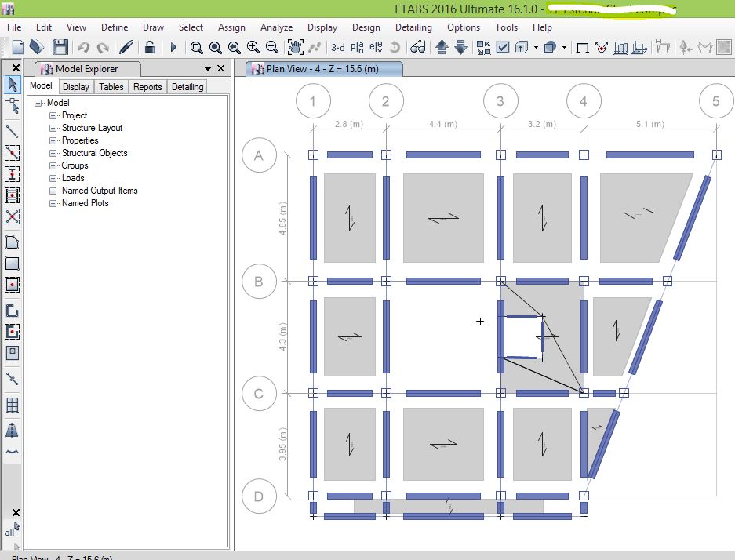Run analysis with the play icon
Screen dimensions: 735x560
click(173, 47)
